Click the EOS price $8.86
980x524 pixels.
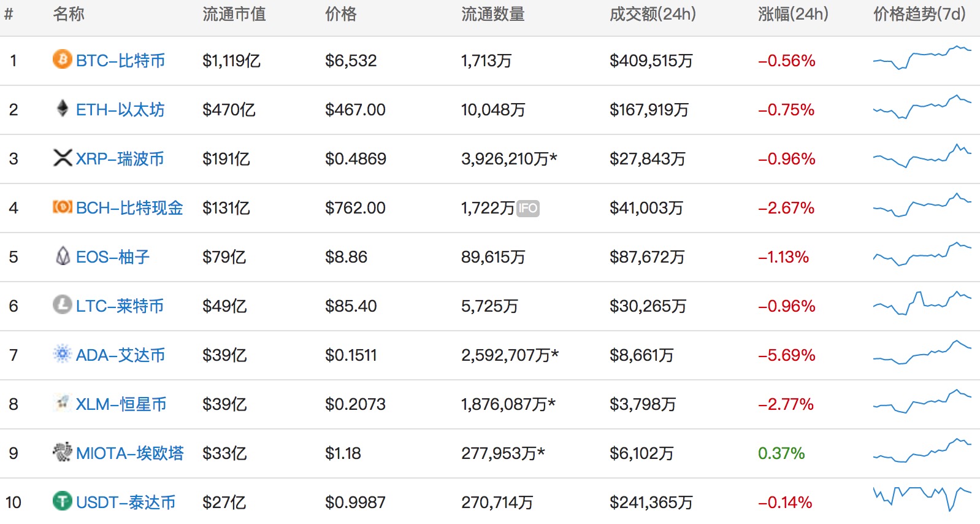point(346,257)
